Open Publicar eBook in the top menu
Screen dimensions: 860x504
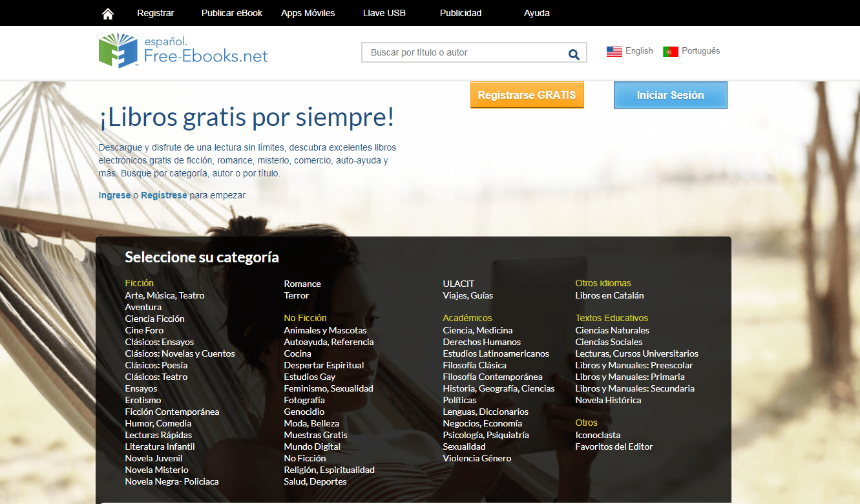(x=231, y=13)
